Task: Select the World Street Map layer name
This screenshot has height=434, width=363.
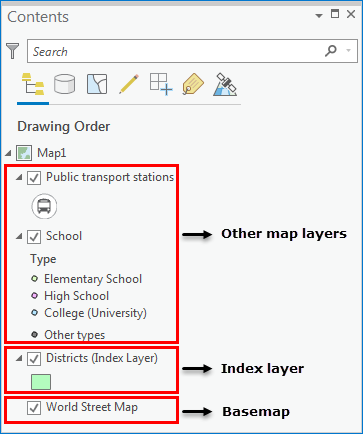Action: coord(92,407)
